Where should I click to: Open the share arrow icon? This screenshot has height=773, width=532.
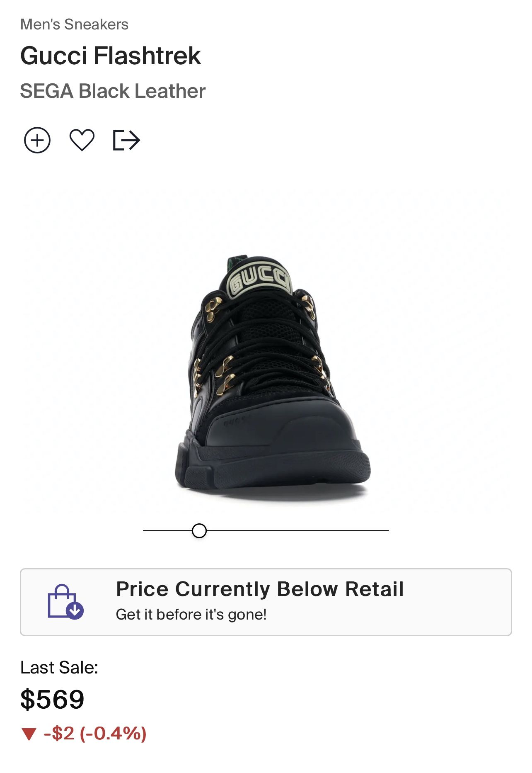127,140
